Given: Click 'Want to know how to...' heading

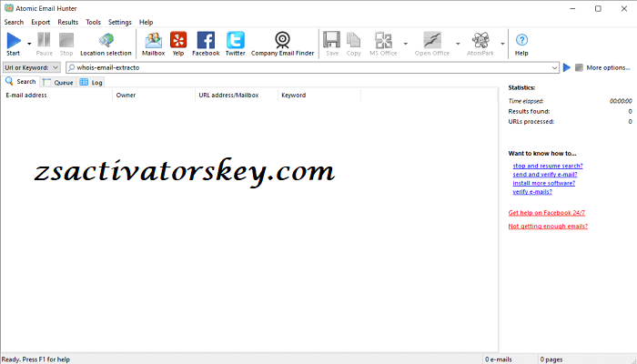Looking at the screenshot, I should [x=542, y=153].
